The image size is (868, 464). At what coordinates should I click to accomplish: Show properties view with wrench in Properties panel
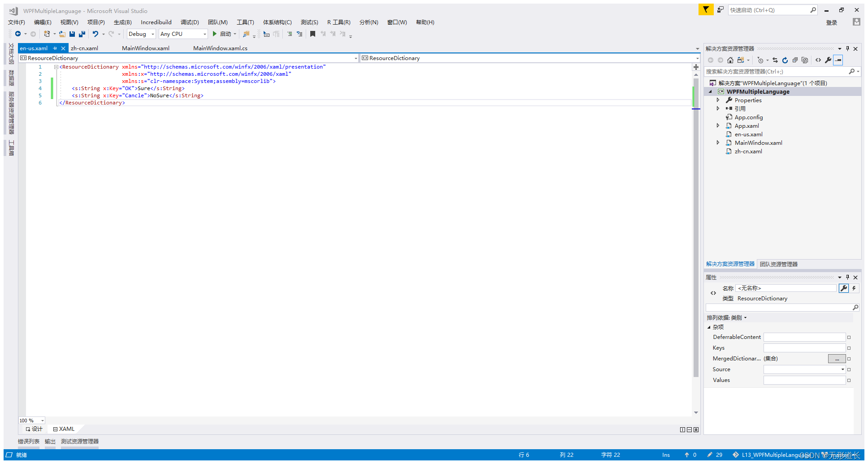(844, 288)
